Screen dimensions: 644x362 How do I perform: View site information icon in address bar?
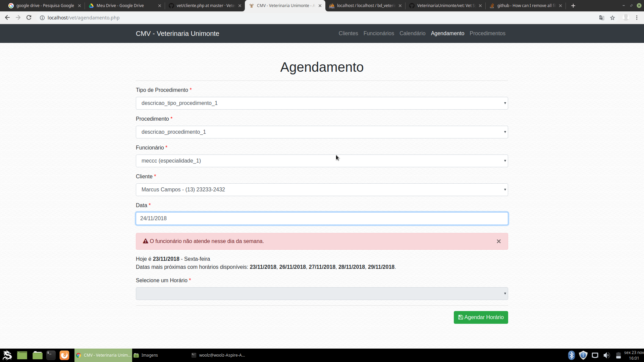(x=42, y=18)
